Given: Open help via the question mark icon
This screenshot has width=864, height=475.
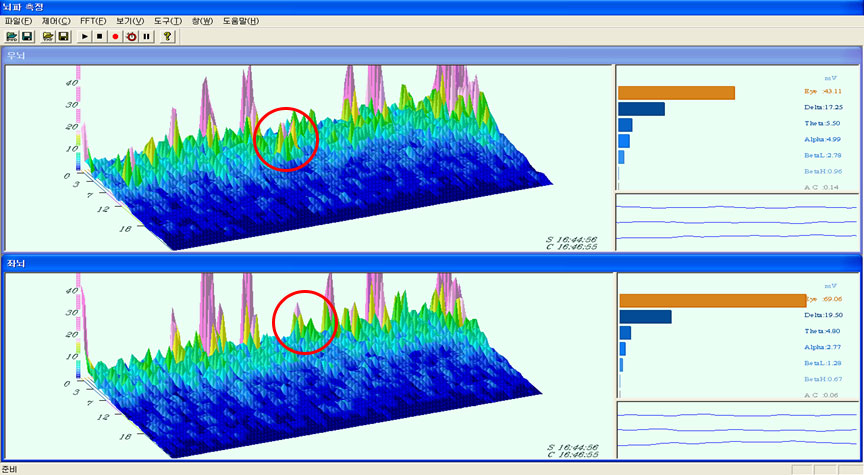Looking at the screenshot, I should (168, 36).
